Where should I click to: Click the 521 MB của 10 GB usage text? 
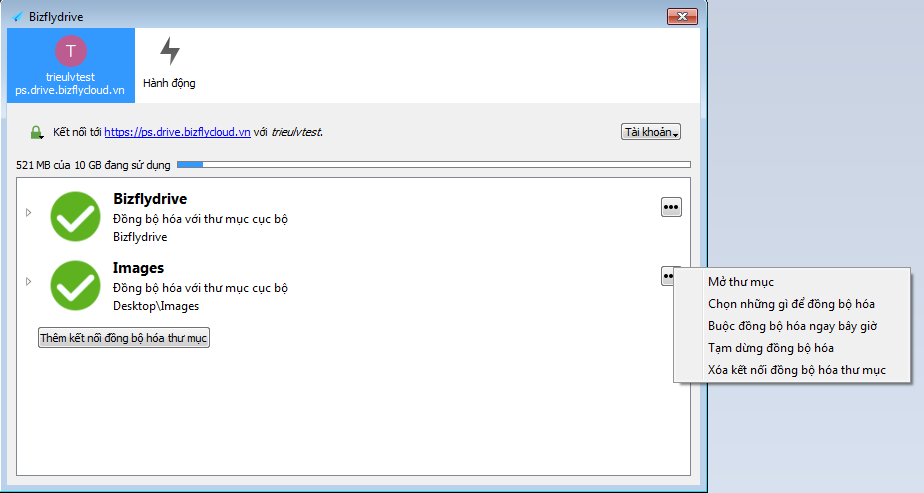[93, 165]
